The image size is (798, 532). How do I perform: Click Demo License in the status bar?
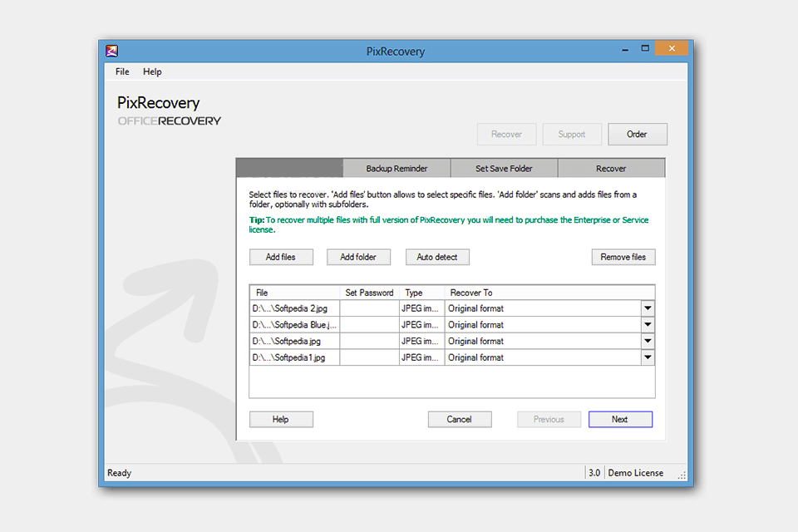pos(635,472)
